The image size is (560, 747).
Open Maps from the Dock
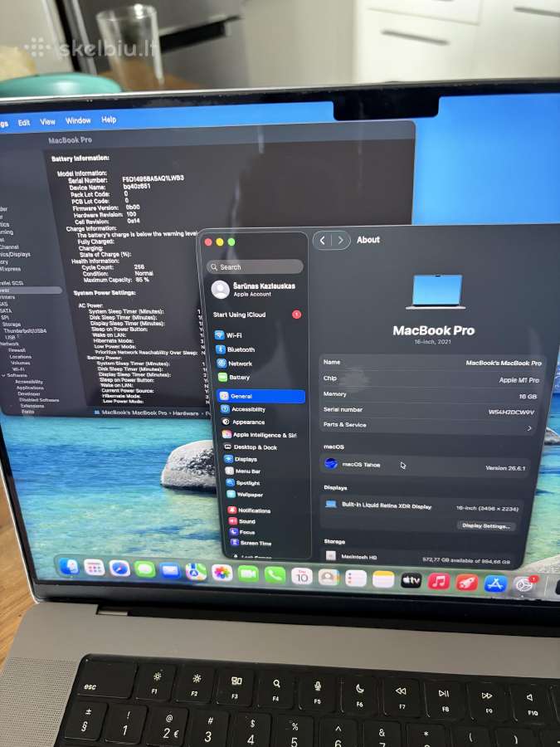[x=196, y=571]
